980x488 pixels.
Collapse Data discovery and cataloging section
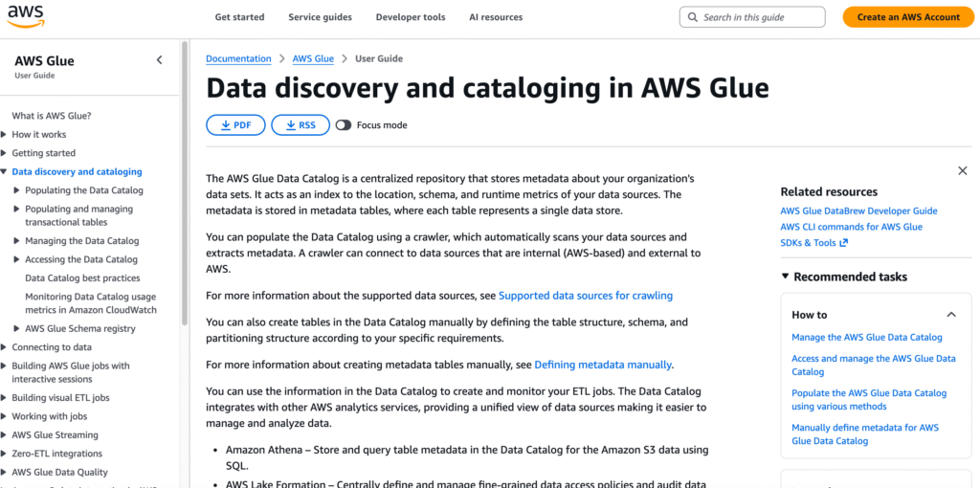5,172
